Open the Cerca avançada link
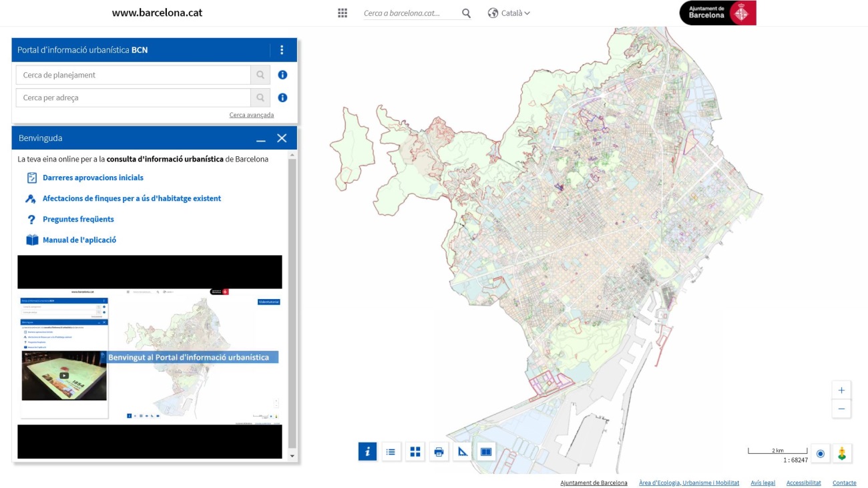This screenshot has height=488, width=868. tap(251, 115)
